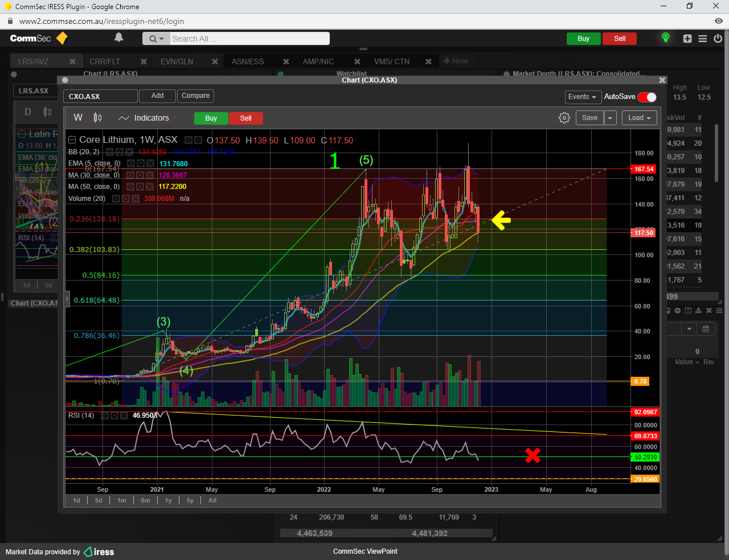729x560 pixels.
Task: Select the 1y time range
Action: point(168,500)
